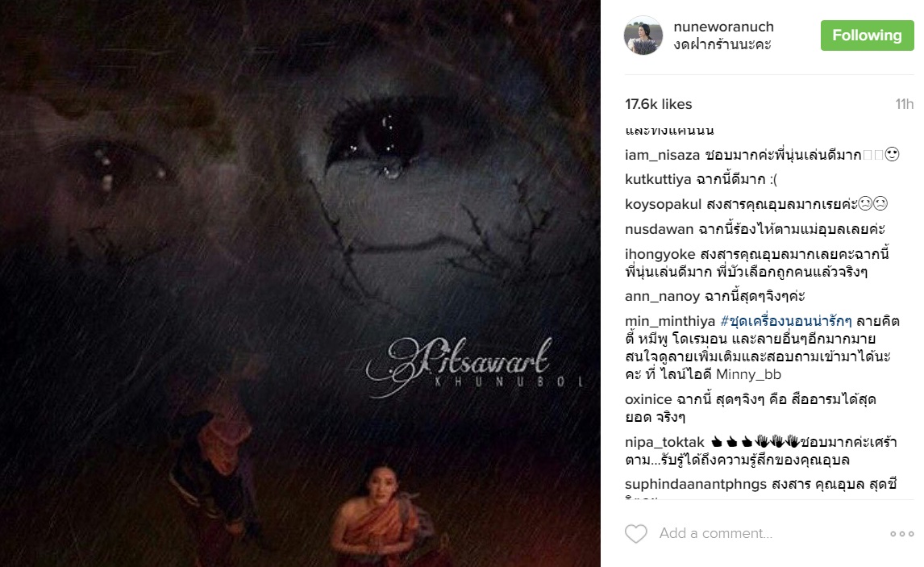This screenshot has width=924, height=567.
Task: Click the heart like icon
Action: (x=636, y=533)
